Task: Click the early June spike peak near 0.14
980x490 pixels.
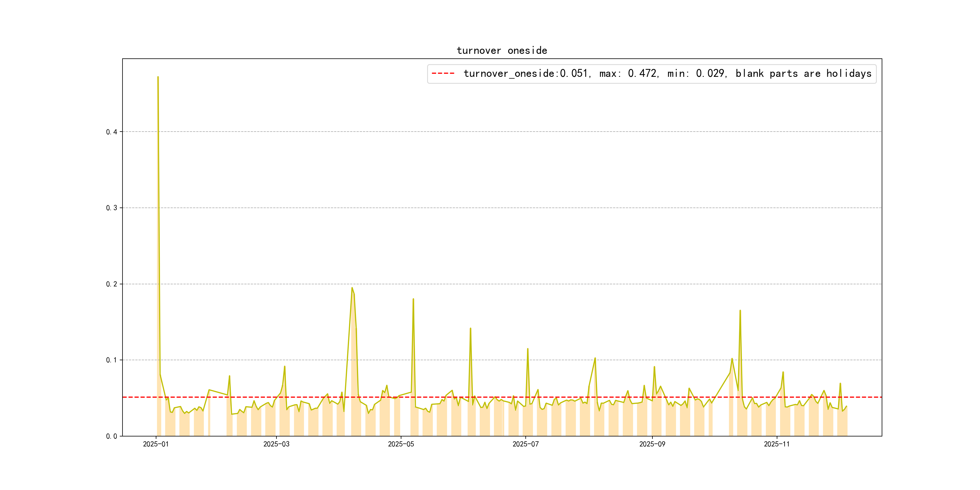Action: click(x=470, y=329)
